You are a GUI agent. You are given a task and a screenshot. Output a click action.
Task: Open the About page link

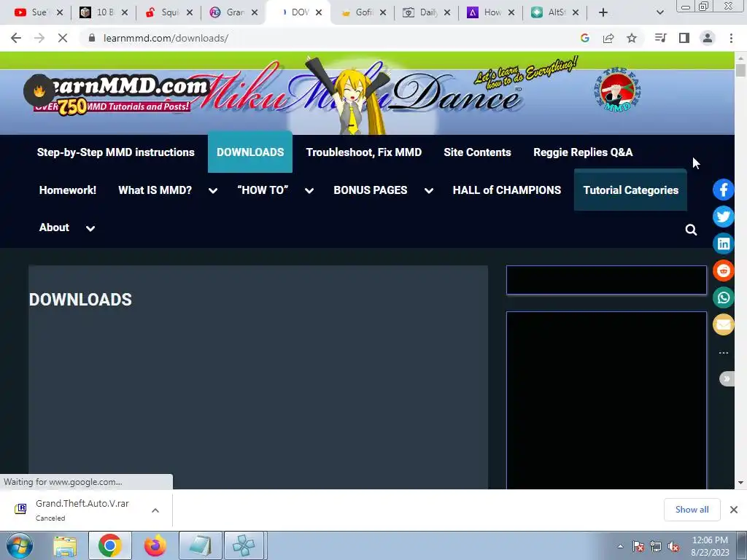54,227
